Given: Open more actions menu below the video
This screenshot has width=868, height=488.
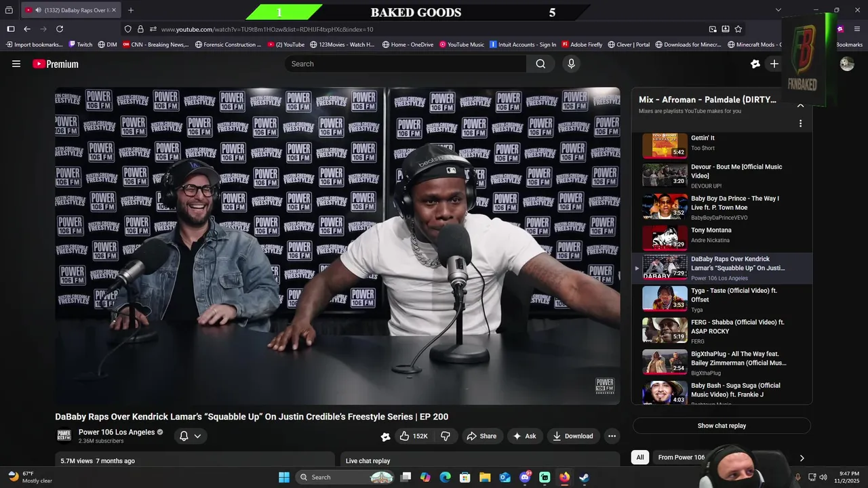Looking at the screenshot, I should pyautogui.click(x=612, y=436).
